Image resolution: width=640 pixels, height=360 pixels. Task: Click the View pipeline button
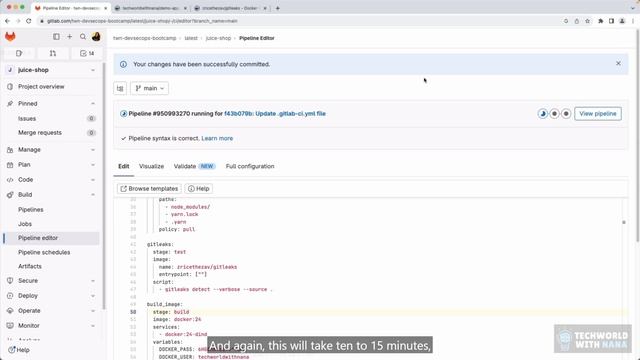pyautogui.click(x=598, y=113)
